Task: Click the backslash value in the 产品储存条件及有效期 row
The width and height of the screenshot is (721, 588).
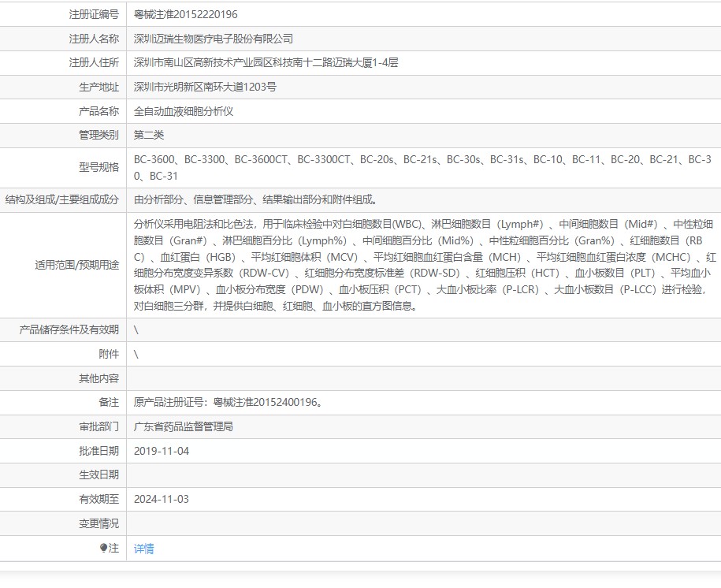Action: pyautogui.click(x=136, y=330)
